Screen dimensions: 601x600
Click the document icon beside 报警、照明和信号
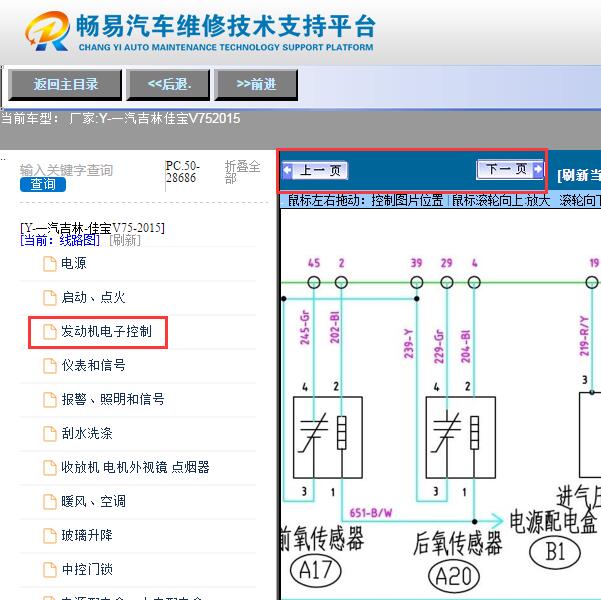tap(50, 400)
